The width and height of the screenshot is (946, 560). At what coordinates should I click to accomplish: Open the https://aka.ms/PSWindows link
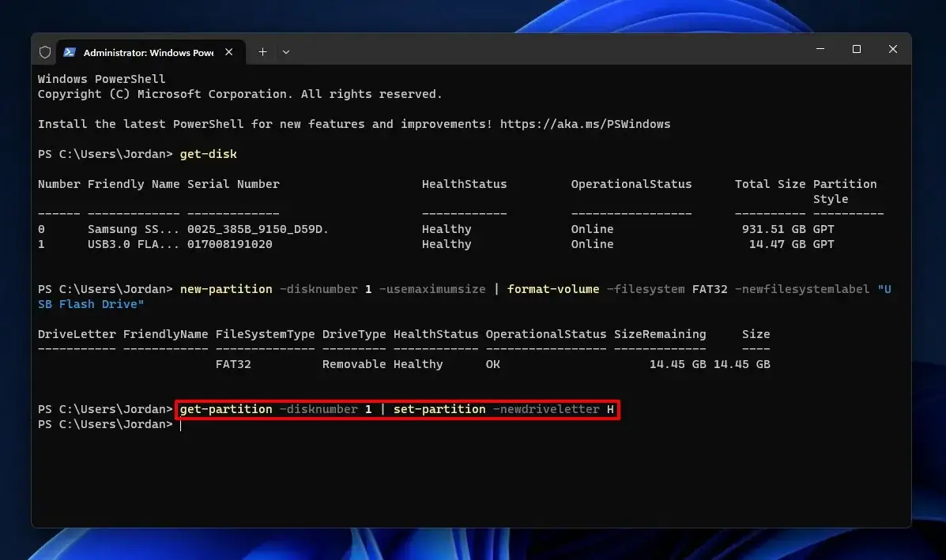[x=585, y=124]
